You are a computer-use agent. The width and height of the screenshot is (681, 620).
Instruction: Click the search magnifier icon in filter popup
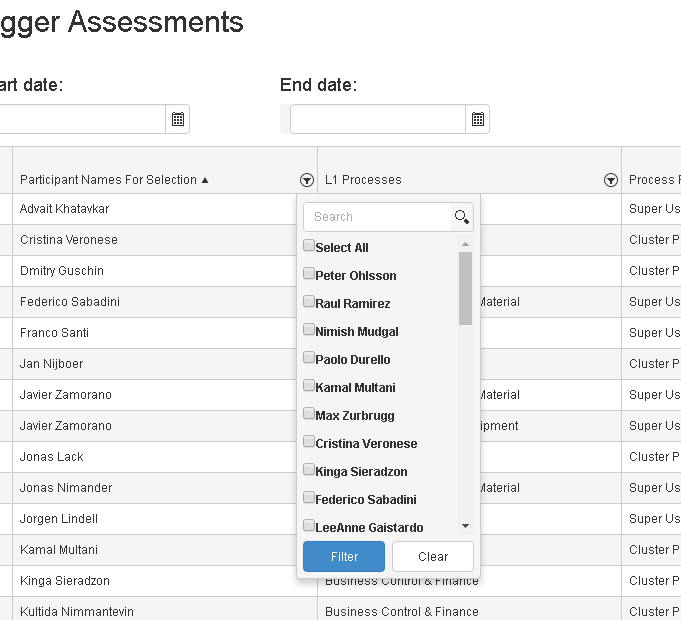click(461, 217)
